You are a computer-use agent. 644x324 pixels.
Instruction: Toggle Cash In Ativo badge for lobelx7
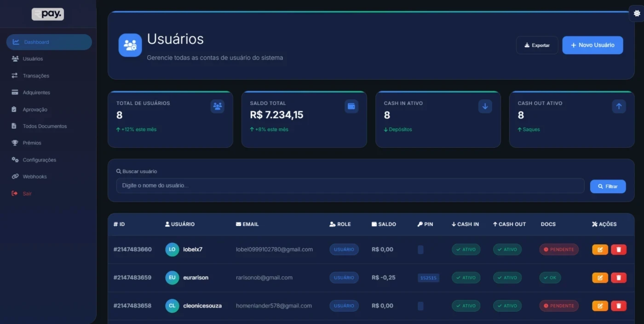tap(466, 249)
